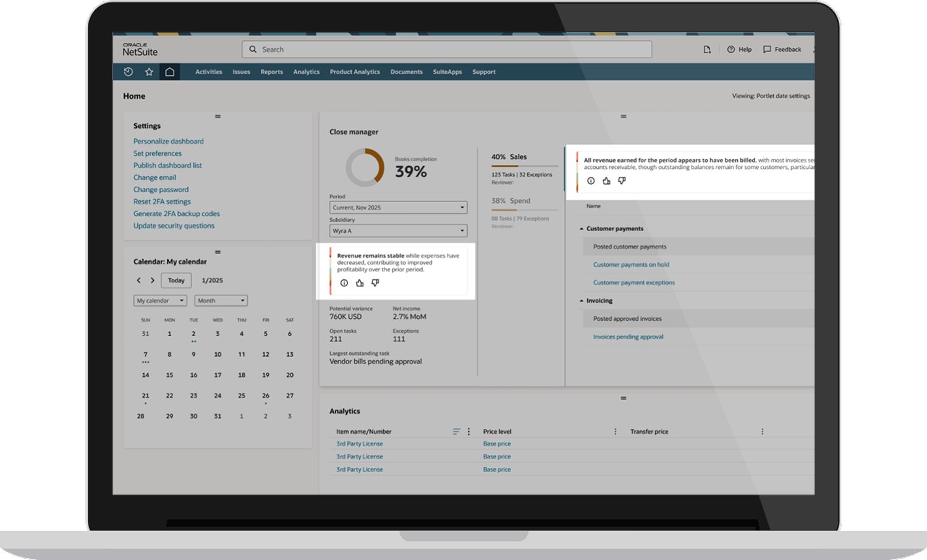The image size is (927, 560).
Task: Thumbs down the revenue remains stable insight
Action: (x=375, y=283)
